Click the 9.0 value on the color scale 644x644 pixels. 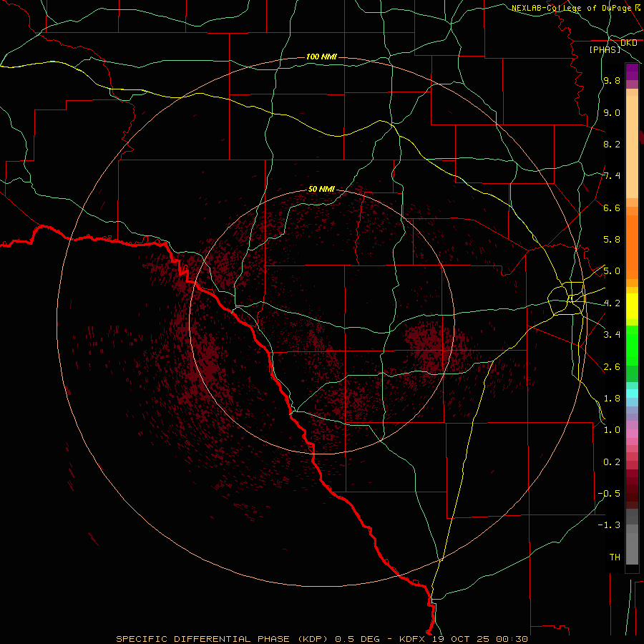(x=612, y=112)
